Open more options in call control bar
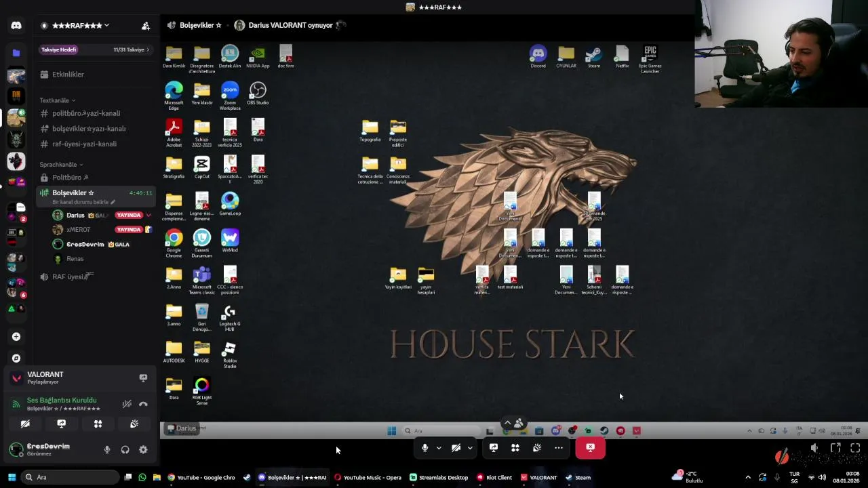The height and width of the screenshot is (488, 868). 559,448
